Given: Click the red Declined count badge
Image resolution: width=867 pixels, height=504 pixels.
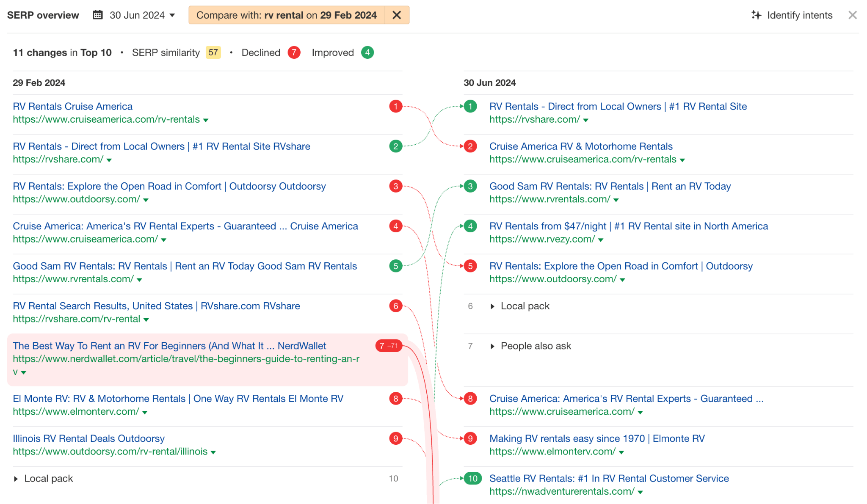Looking at the screenshot, I should click(294, 52).
